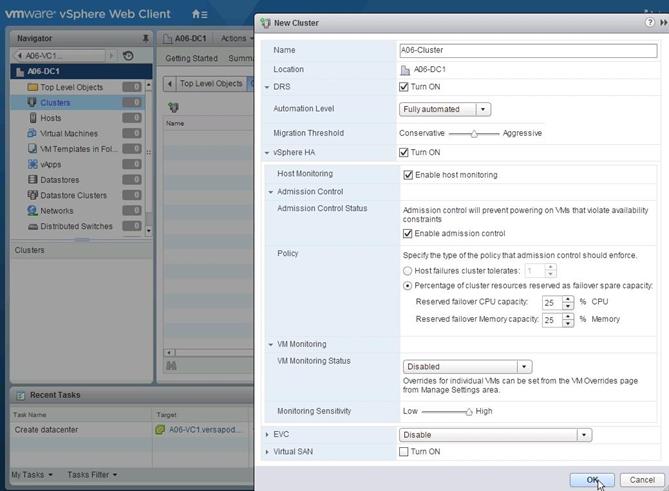Screen dimensions: 669x491
Task: Open the My Tasks menu
Action: [32, 475]
